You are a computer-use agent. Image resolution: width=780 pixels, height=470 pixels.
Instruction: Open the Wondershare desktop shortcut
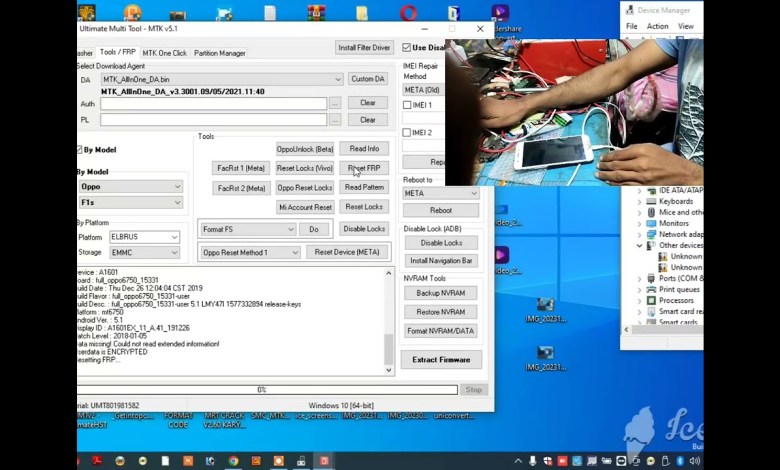[499, 12]
